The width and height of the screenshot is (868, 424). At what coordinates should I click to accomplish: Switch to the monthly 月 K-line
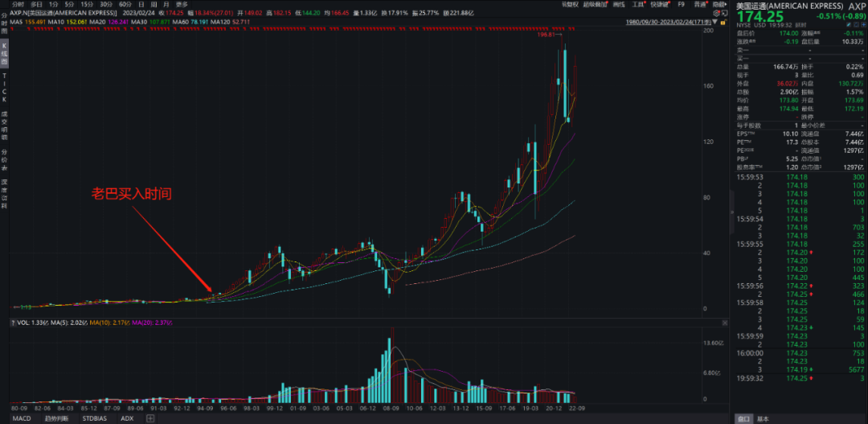tap(166, 5)
